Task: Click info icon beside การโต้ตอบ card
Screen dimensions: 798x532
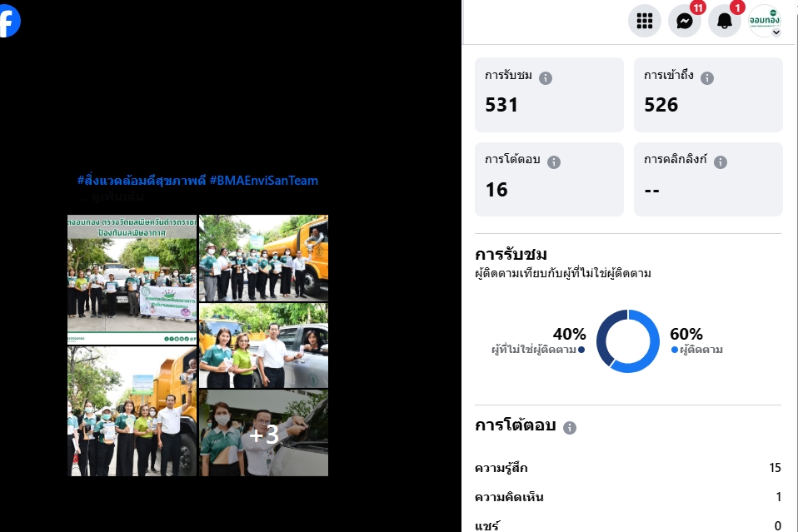Action: click(x=554, y=162)
